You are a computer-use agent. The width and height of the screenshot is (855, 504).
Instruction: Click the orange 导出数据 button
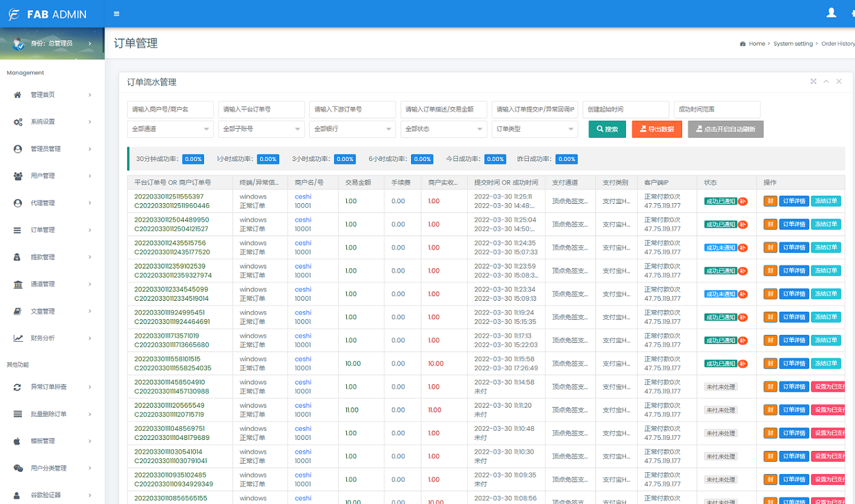[657, 129]
